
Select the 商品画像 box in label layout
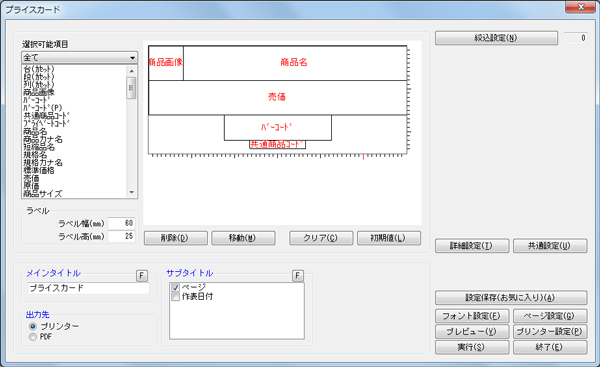pos(166,63)
